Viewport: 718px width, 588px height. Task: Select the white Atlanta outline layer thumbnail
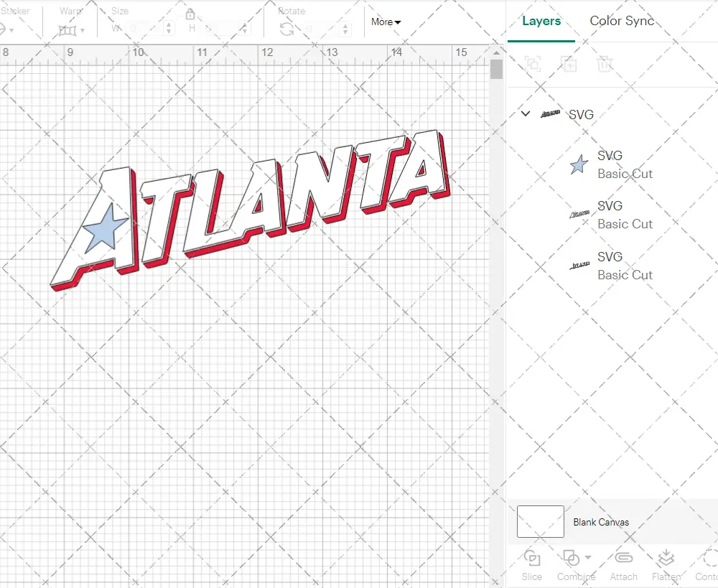[x=579, y=215]
